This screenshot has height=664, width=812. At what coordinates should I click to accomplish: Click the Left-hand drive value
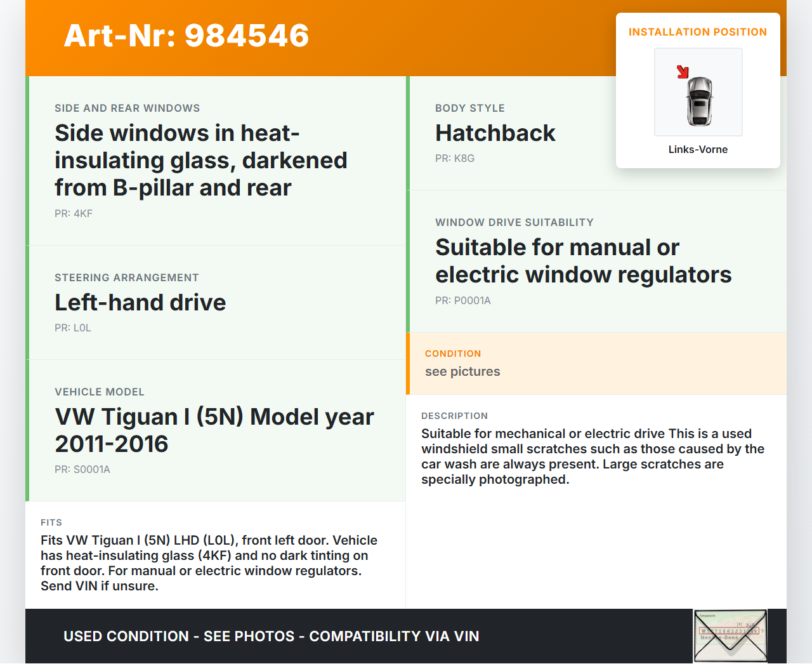(x=140, y=303)
